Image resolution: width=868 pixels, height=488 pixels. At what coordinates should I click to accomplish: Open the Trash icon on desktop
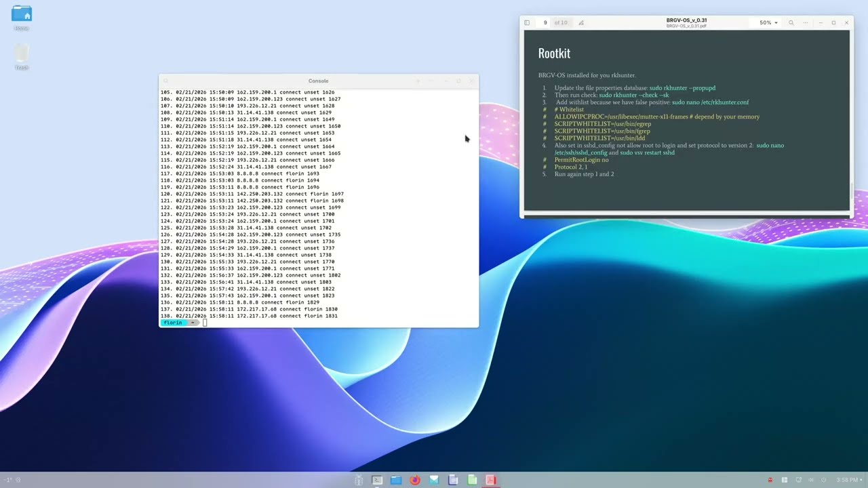click(22, 57)
